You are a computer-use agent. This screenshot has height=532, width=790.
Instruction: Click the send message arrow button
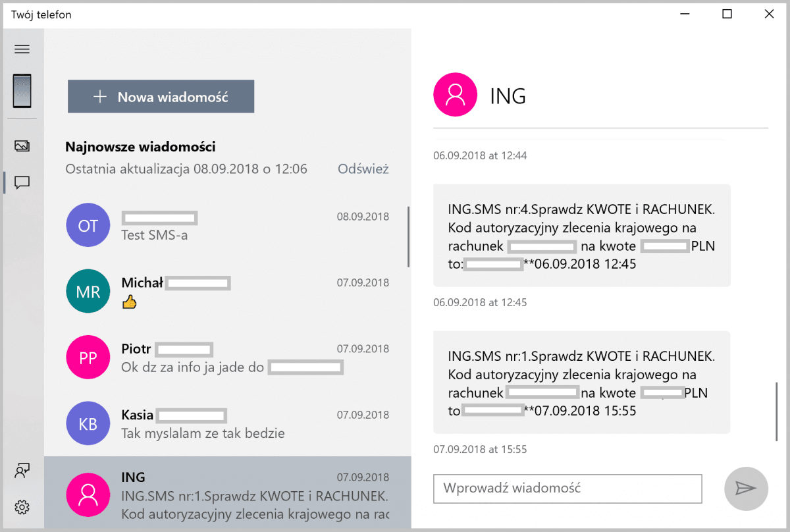746,489
